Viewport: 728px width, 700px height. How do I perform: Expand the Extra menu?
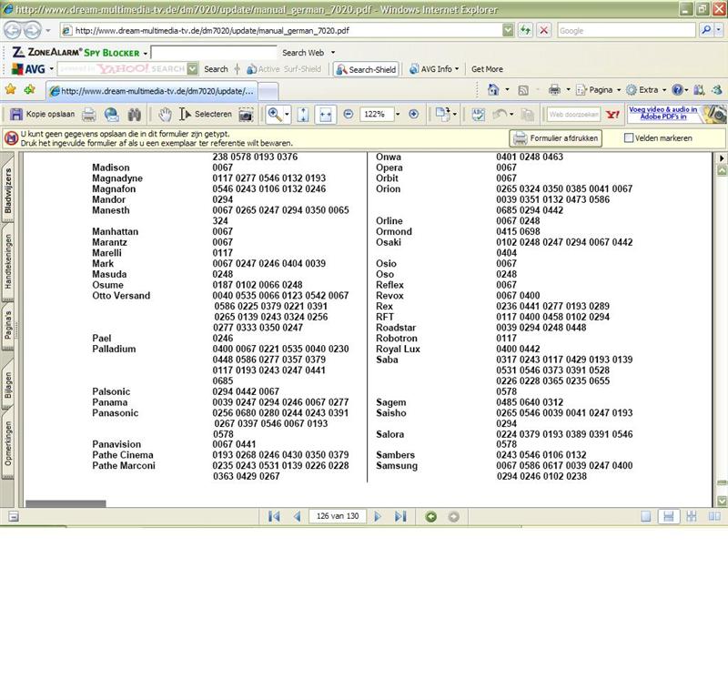pyautogui.click(x=646, y=89)
